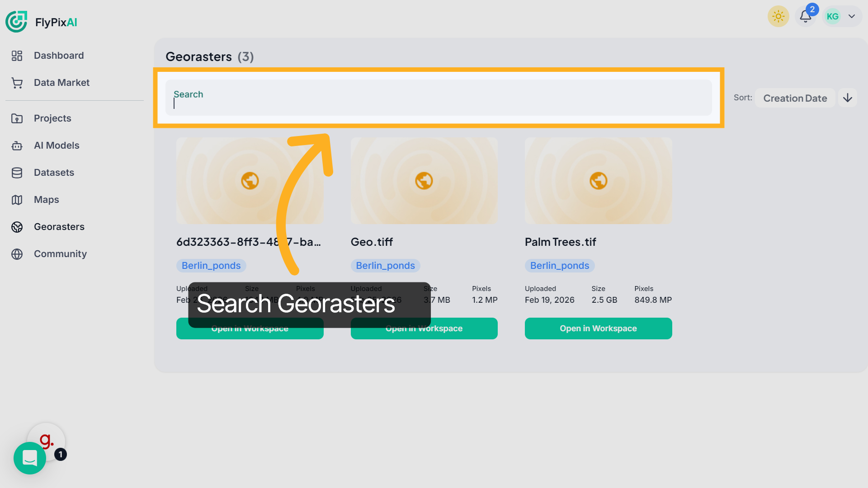This screenshot has height=488, width=868.
Task: Open the green chat widget bubble
Action: pyautogui.click(x=30, y=458)
